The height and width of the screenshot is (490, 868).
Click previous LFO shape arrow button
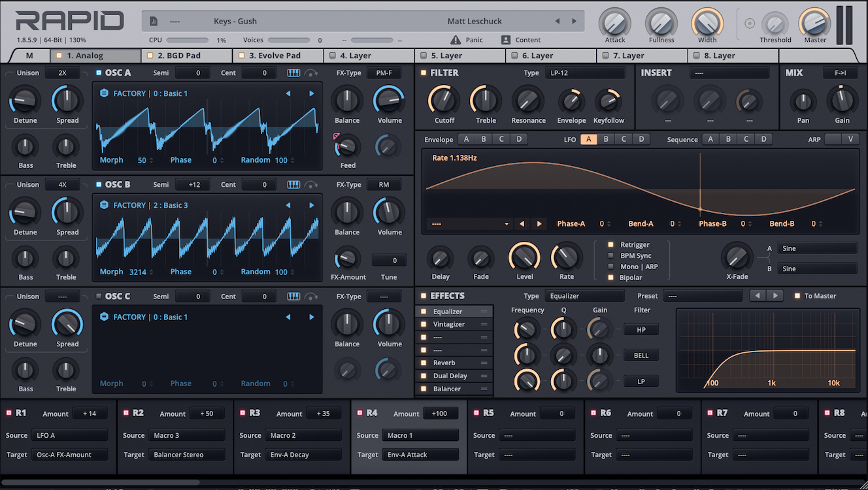tap(522, 223)
